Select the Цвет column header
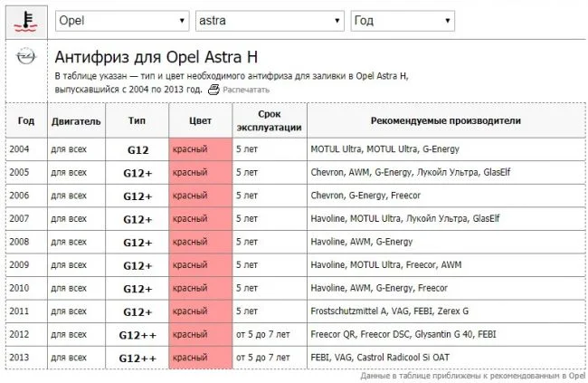 [200, 121]
